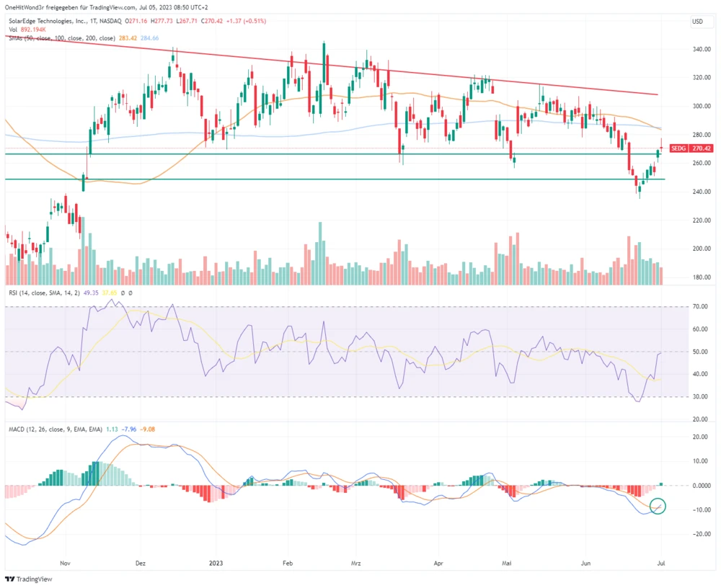
Task: Click the orange SMA value 283.42
Action: [x=131, y=37]
